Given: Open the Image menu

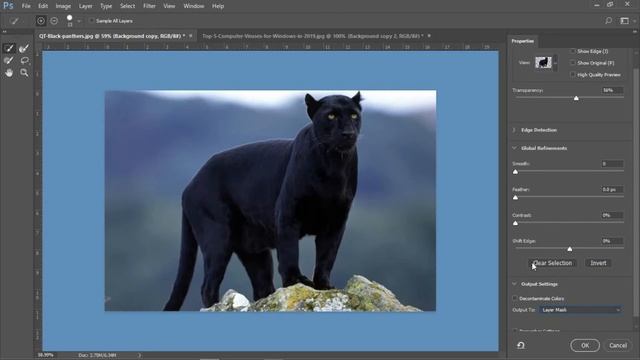Looking at the screenshot, I should click(x=63, y=6).
